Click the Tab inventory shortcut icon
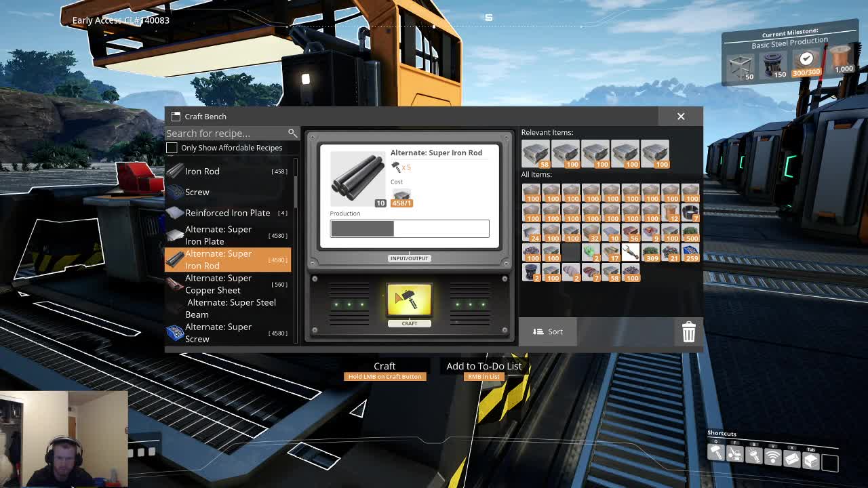The image size is (868, 488). click(x=811, y=460)
